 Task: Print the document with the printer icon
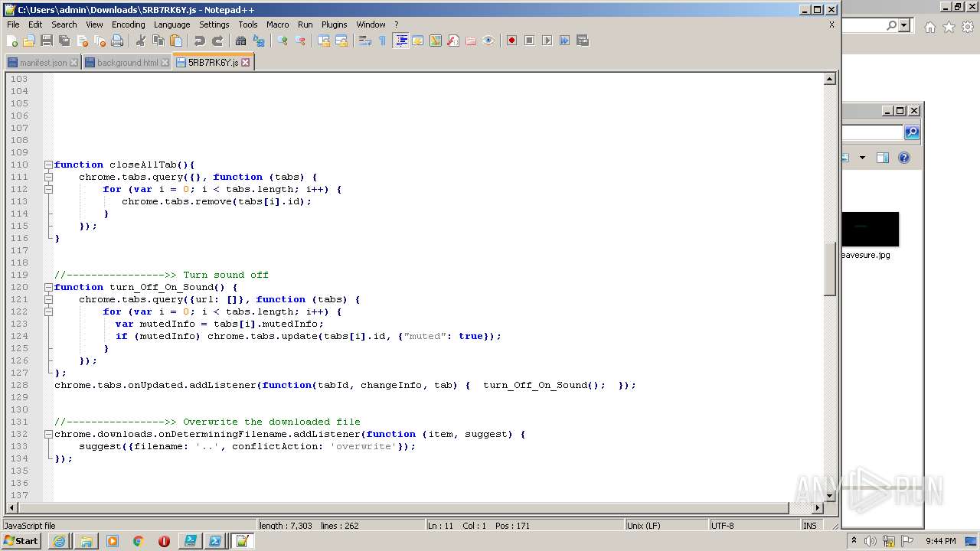pyautogui.click(x=117, y=41)
